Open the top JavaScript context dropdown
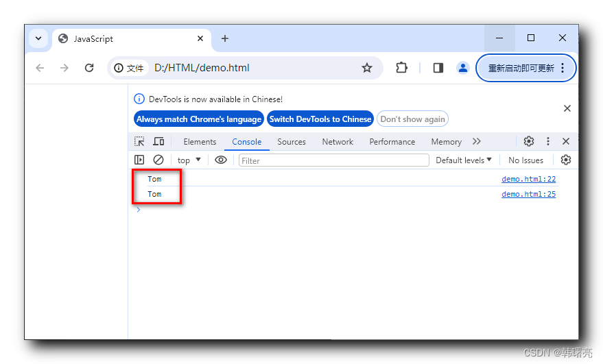Viewport: 603px width, 364px height. tap(189, 160)
